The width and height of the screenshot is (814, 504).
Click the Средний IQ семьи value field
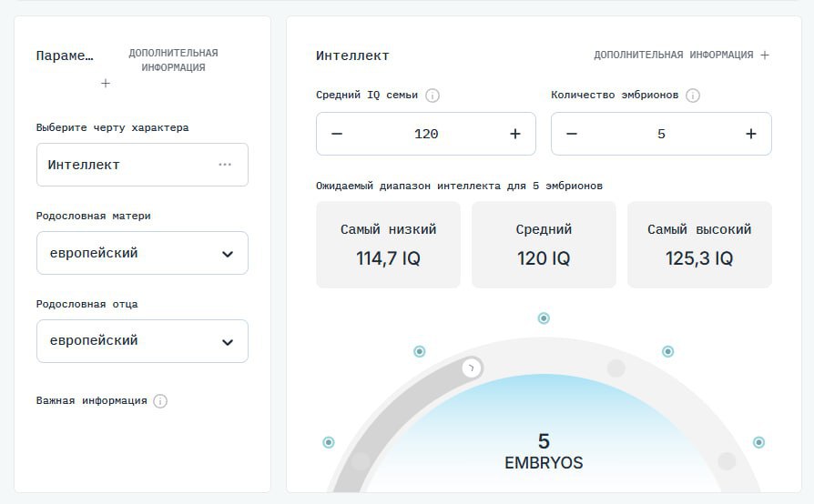(426, 134)
